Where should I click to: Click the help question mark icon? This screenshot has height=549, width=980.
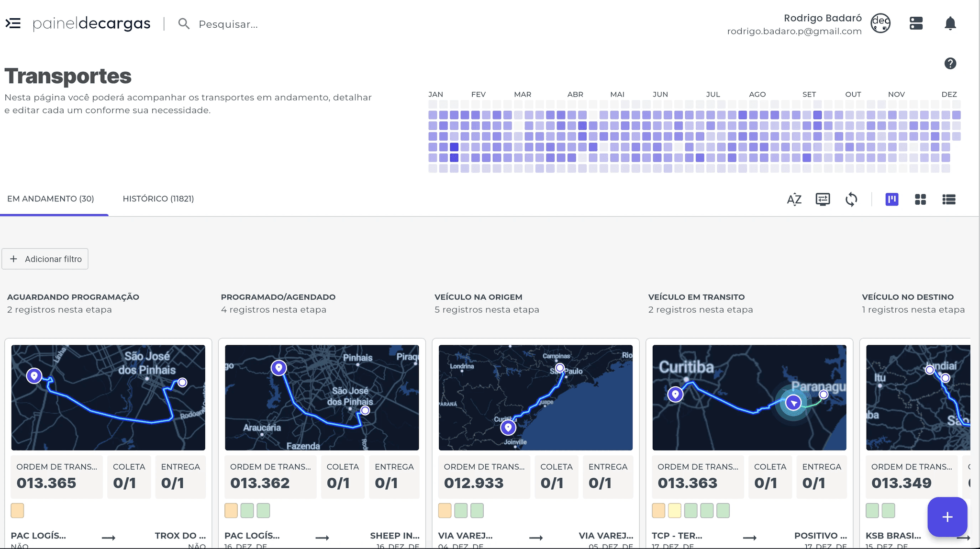click(950, 64)
